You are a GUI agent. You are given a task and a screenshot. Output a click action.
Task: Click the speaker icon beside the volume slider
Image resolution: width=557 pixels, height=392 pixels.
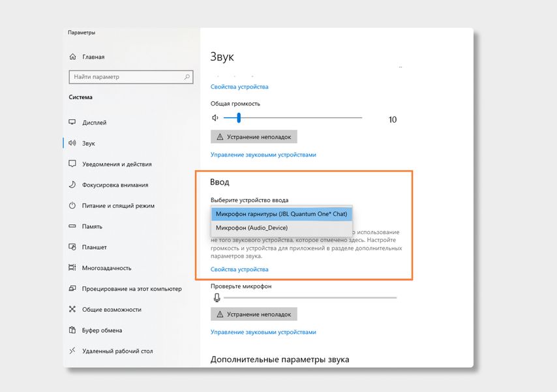pos(215,118)
